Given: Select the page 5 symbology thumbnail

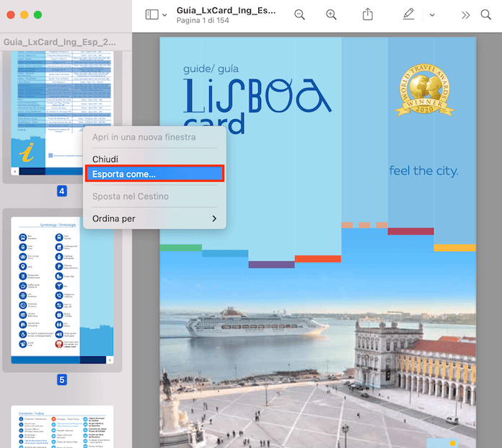Looking at the screenshot, I should [62, 290].
